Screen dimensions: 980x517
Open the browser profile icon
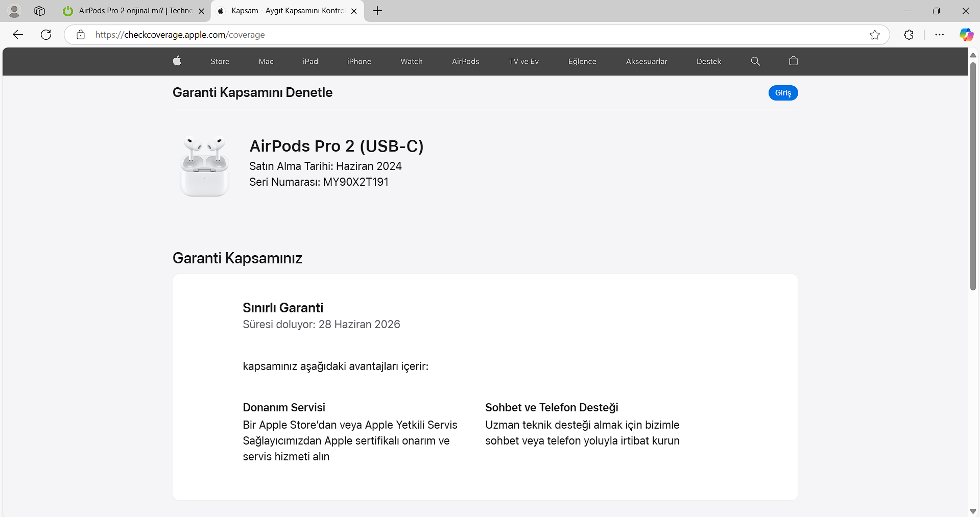(14, 11)
